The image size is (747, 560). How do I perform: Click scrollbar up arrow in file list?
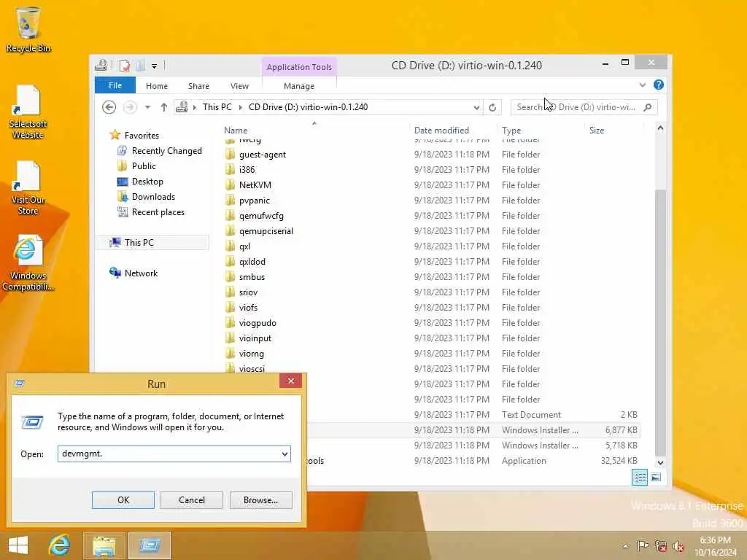coord(660,128)
